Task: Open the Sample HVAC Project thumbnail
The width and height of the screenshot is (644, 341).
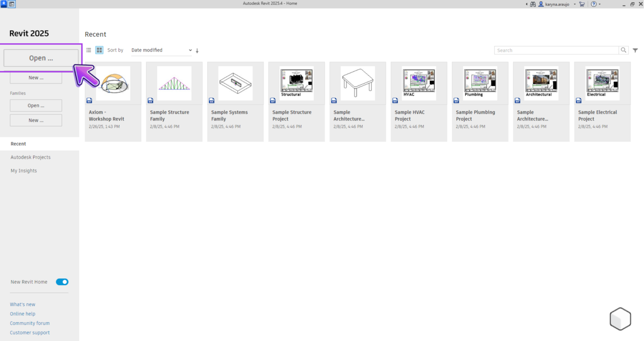Action: (418, 83)
